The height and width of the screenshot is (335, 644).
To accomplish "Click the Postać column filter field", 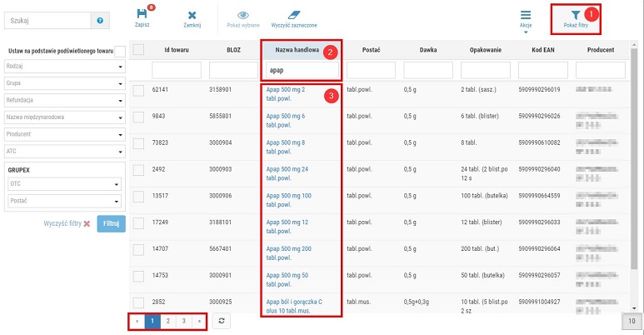I will pyautogui.click(x=371, y=70).
